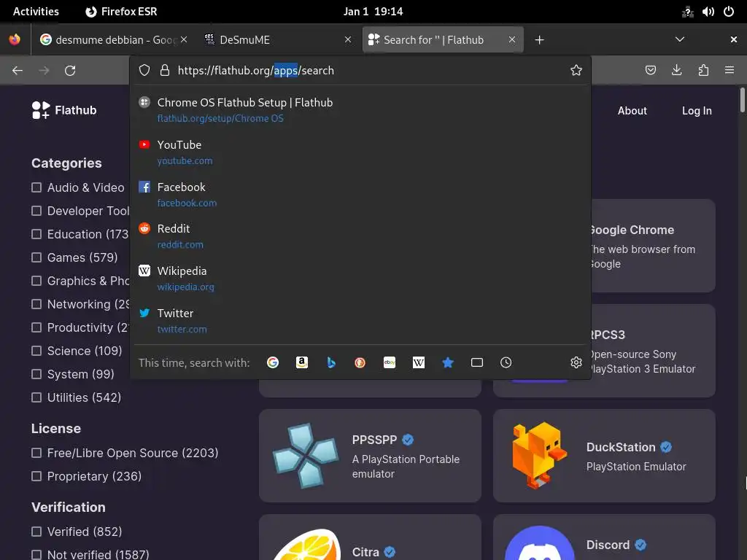Viewport: 747px width, 560px height.
Task: Select Chrome OS Flathub Setup suggestion
Action: tap(360, 110)
